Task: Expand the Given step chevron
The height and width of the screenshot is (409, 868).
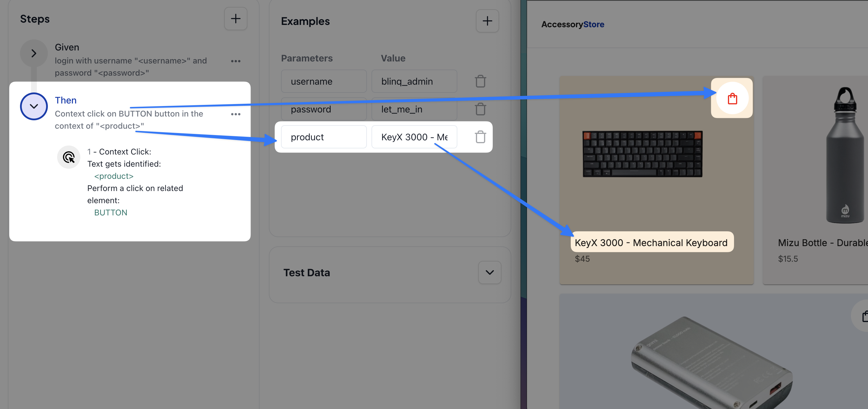Action: coord(34,53)
